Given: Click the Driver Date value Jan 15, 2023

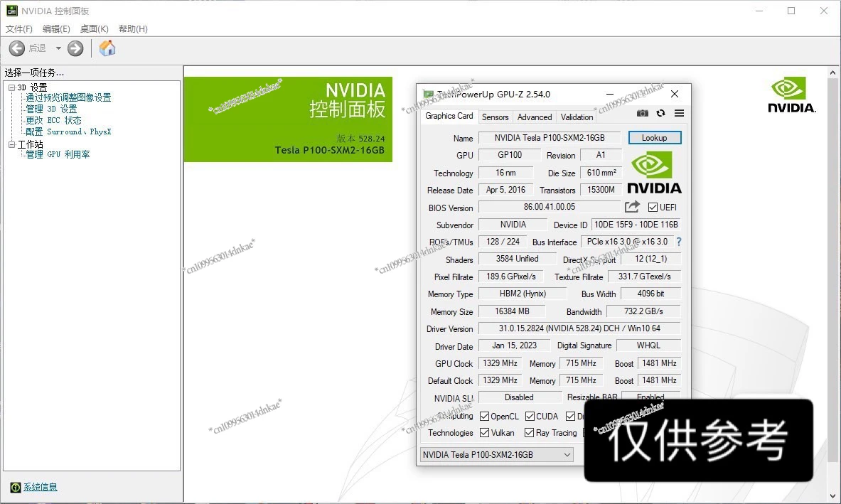Looking at the screenshot, I should pyautogui.click(x=515, y=345).
